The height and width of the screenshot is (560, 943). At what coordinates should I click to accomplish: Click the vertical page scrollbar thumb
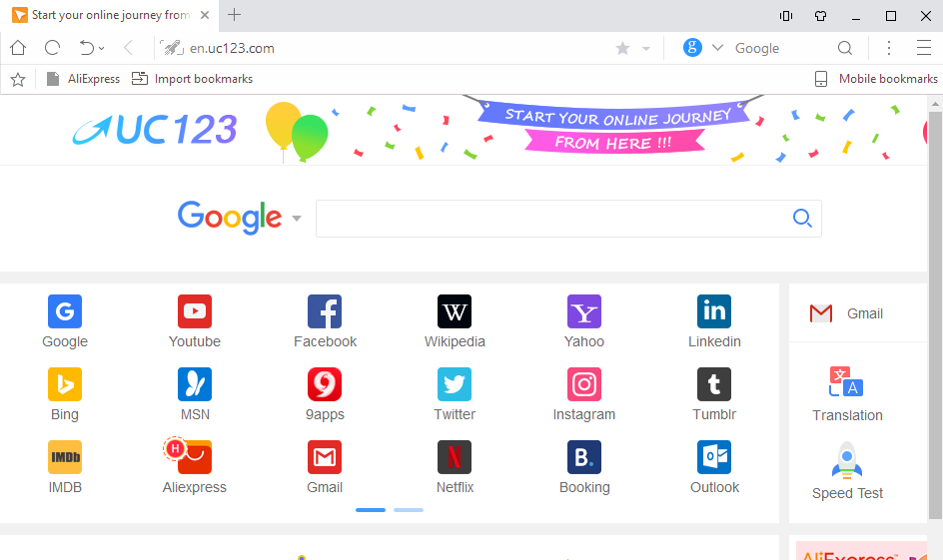tap(935, 314)
